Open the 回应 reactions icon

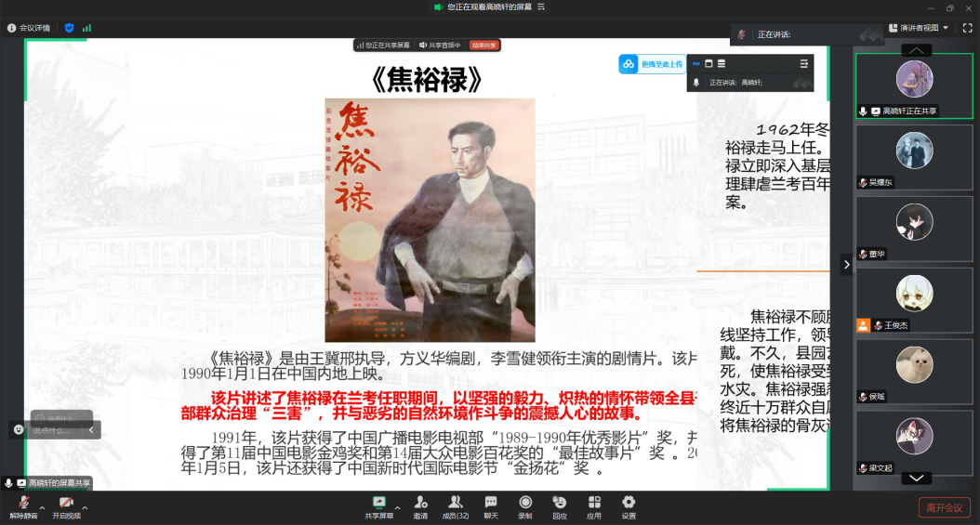coord(559,503)
